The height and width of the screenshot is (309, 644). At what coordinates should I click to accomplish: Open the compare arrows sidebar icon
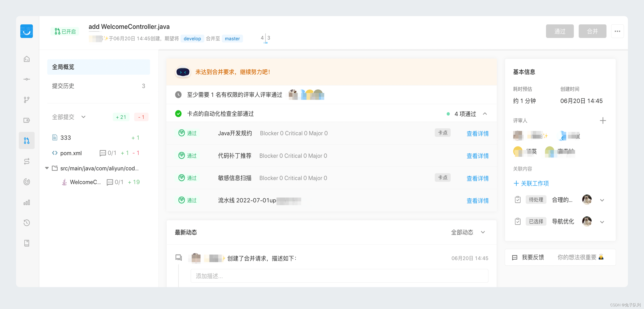pos(27,161)
